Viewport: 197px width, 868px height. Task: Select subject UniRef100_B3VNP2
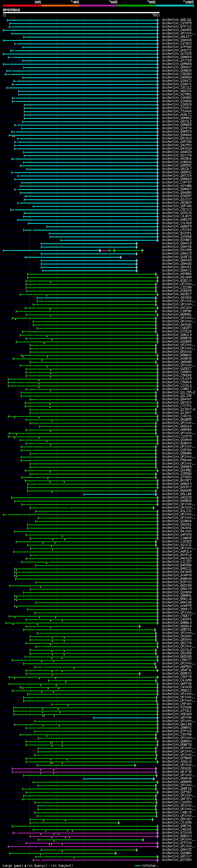pyautogui.click(x=177, y=240)
